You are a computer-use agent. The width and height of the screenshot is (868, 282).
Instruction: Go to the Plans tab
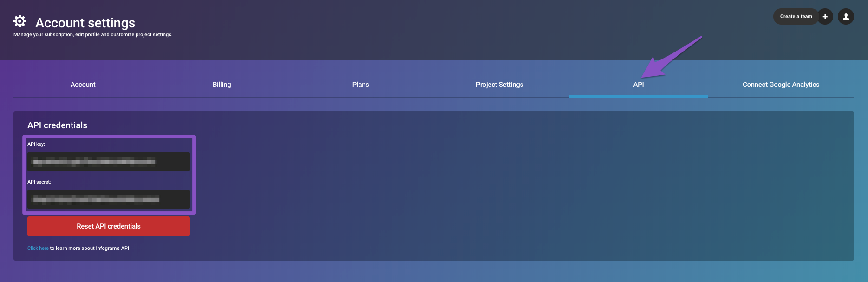point(360,85)
